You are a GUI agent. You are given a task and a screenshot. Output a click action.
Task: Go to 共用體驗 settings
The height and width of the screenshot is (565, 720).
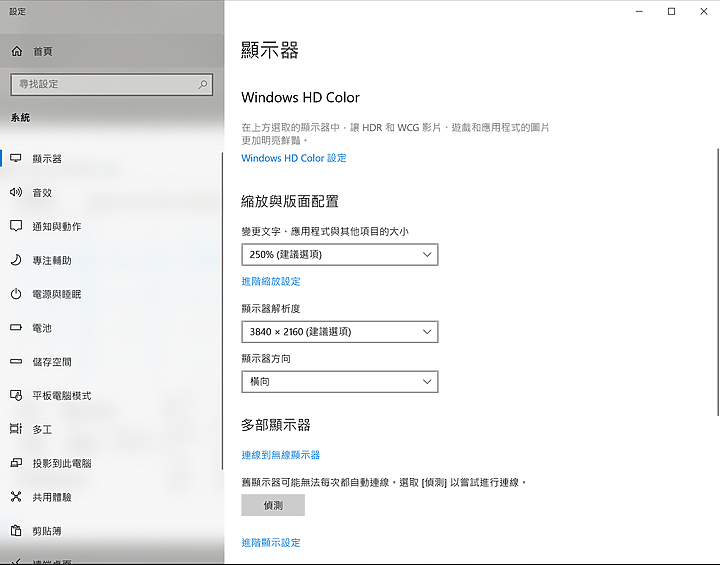pos(112,497)
